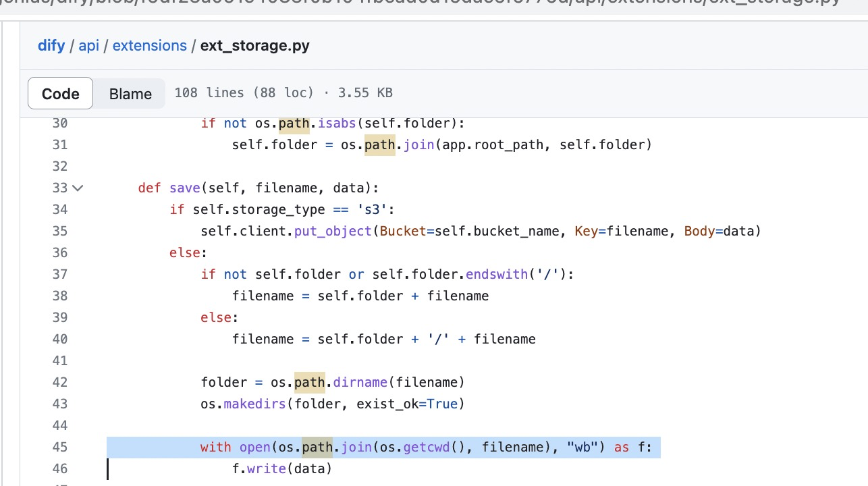Click the highlighted path token on line 42
Screen dimensions: 868x486
309,382
